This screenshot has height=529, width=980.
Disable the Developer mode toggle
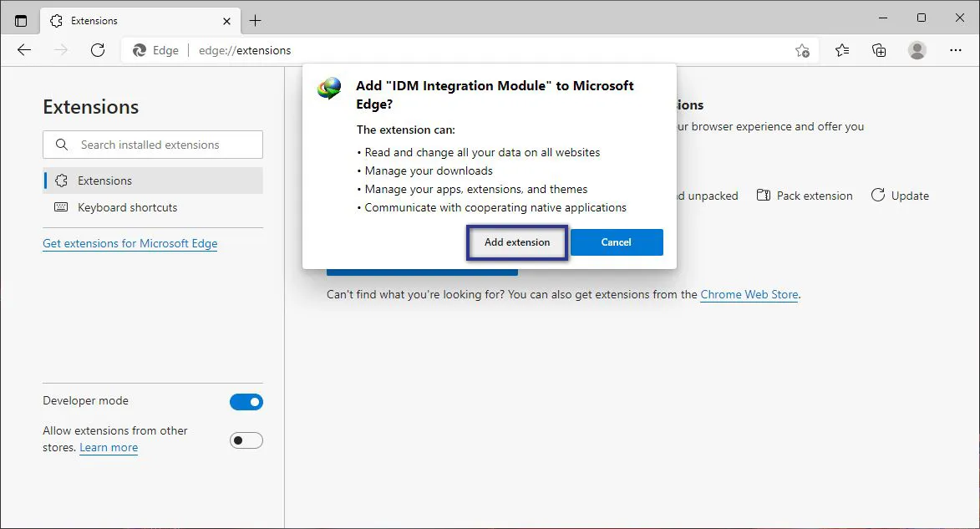(x=246, y=401)
